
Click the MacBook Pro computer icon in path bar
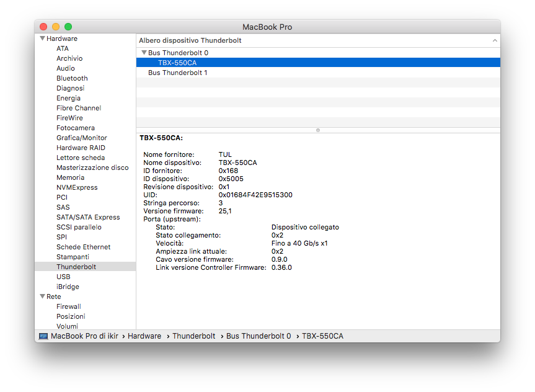point(43,336)
